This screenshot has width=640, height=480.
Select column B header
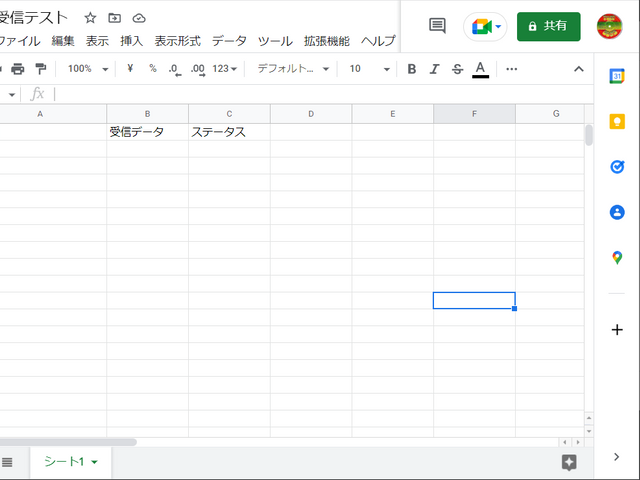point(147,114)
